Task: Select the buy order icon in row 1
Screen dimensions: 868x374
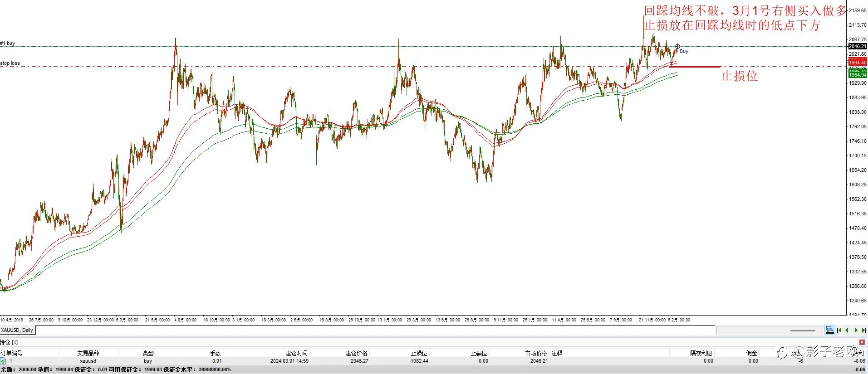Action: tap(3, 361)
